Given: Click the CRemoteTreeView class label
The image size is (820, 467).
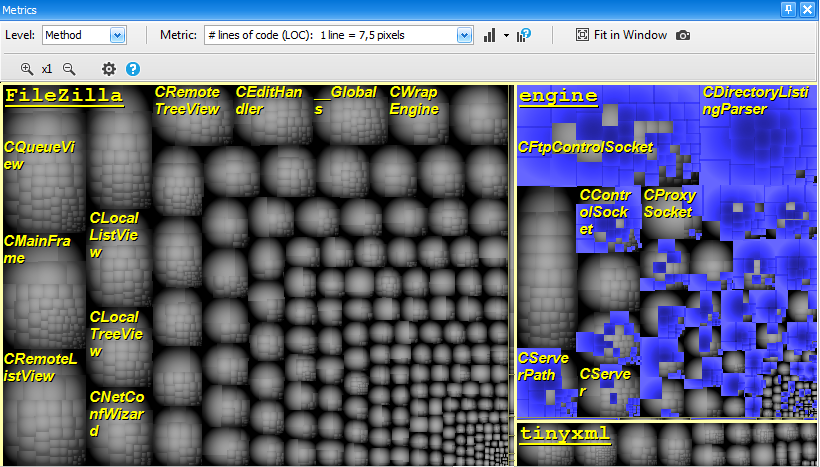Looking at the screenshot, I should pyautogui.click(x=187, y=100).
